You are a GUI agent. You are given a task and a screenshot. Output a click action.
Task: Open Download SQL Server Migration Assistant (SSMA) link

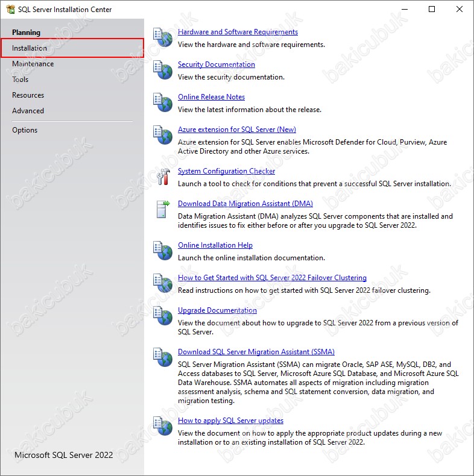coord(256,351)
